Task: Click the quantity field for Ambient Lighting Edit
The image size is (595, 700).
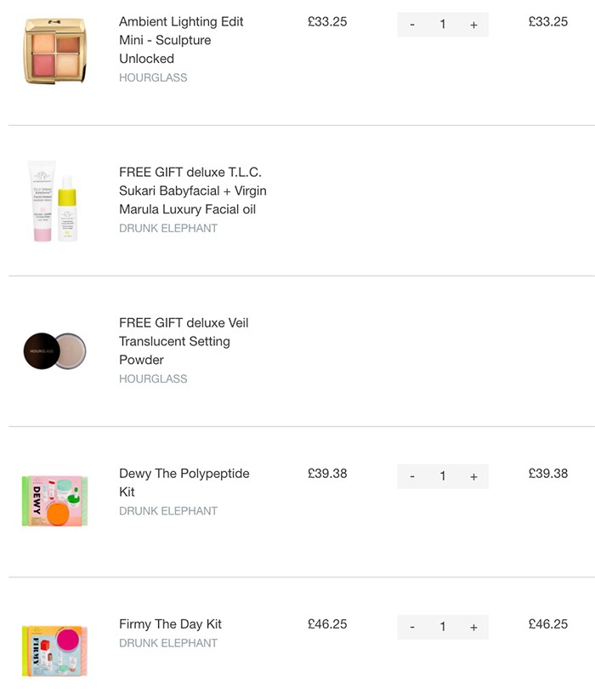Action: 443,25
